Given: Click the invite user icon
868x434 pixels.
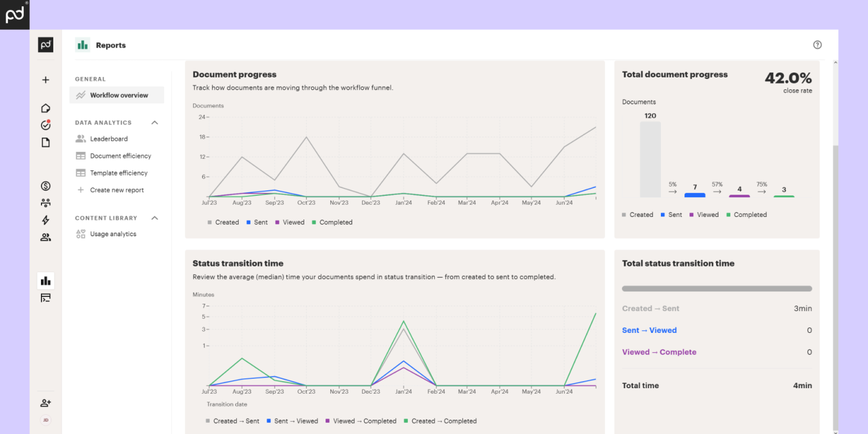Looking at the screenshot, I should pos(45,403).
